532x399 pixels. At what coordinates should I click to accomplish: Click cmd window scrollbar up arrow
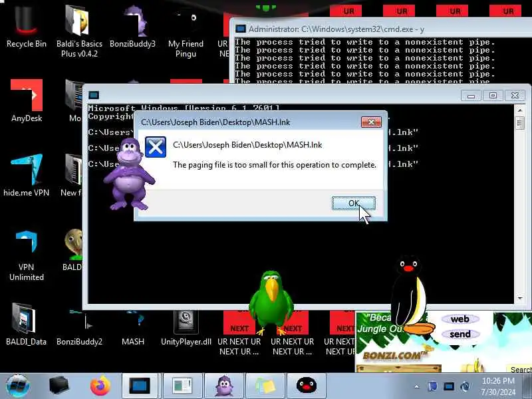click(x=520, y=110)
